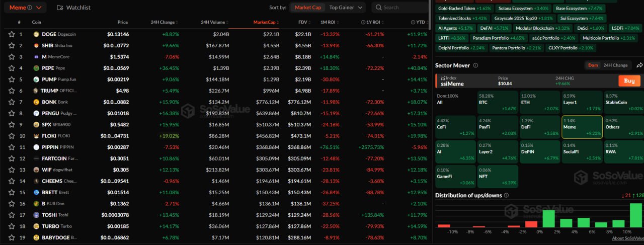Click the star next to SPX

[11, 125]
